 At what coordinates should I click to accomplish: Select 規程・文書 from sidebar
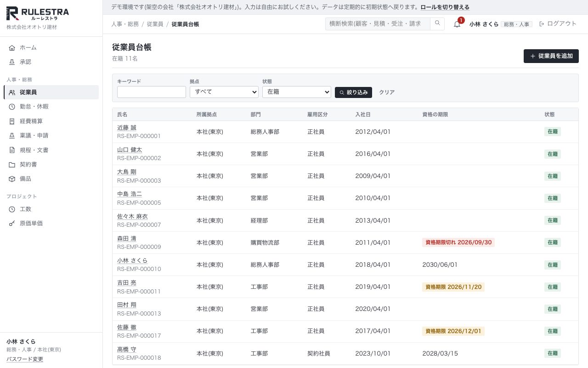pyautogui.click(x=51, y=150)
